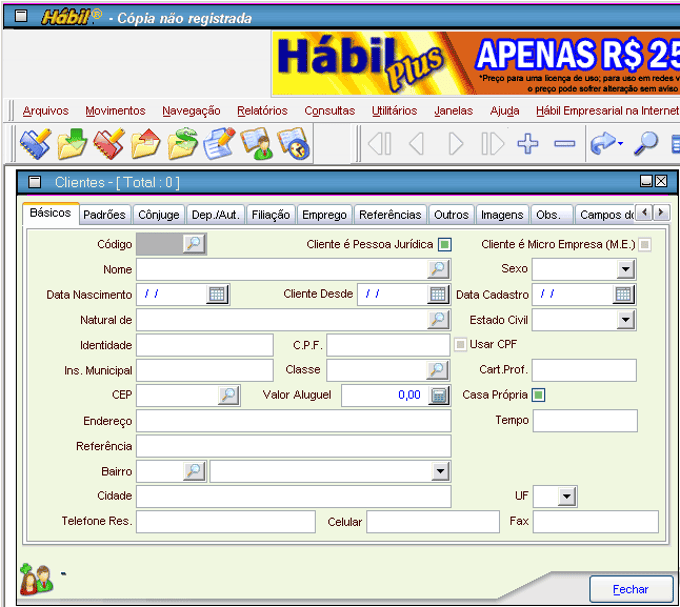Go to next record arrow
The width and height of the screenshot is (680, 607).
[x=455, y=144]
